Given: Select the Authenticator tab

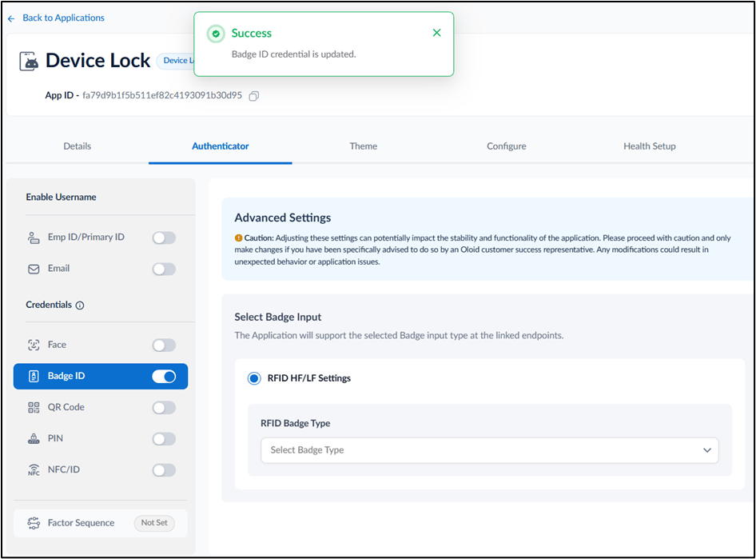Looking at the screenshot, I should pos(221,146).
